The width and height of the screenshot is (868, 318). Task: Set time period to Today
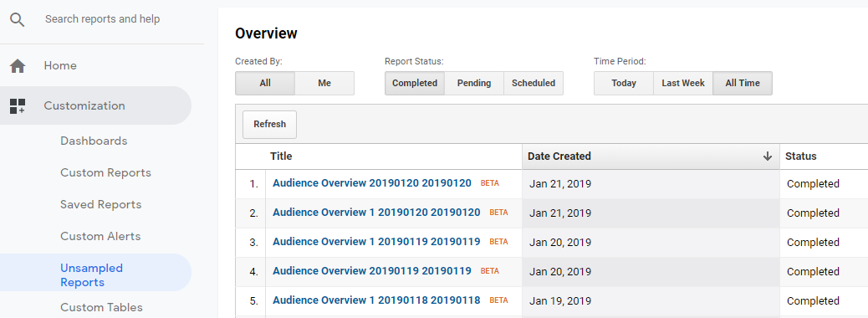click(624, 83)
